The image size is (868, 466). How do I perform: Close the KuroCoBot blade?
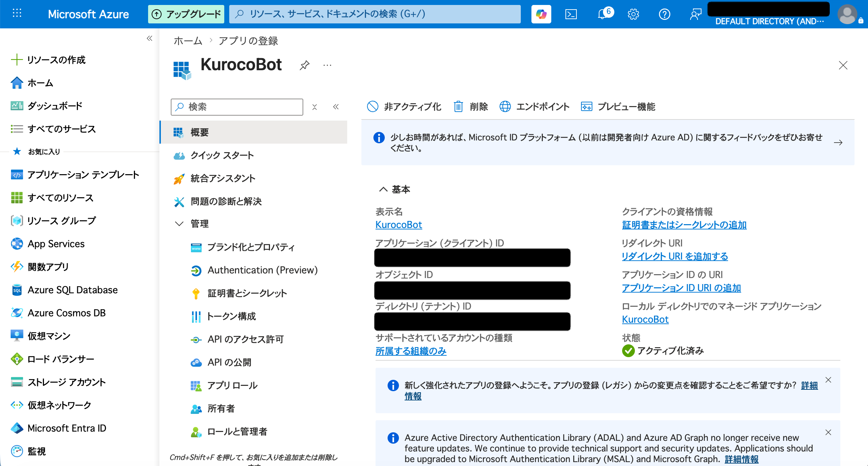coord(843,65)
